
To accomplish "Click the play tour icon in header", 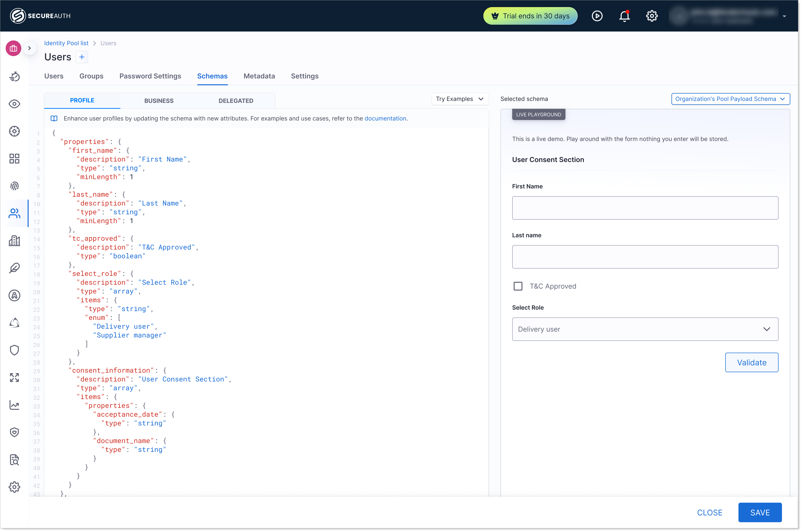I will pyautogui.click(x=597, y=16).
